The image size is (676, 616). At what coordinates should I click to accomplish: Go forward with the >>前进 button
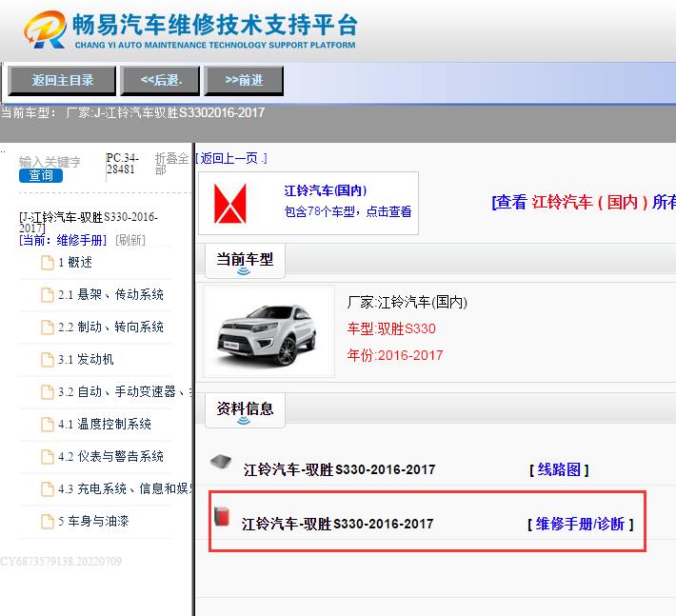[244, 81]
